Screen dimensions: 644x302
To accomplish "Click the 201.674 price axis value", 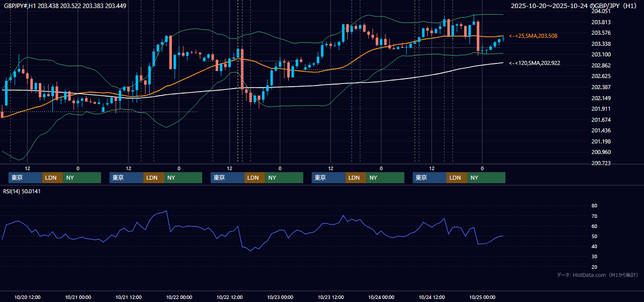I will [x=601, y=120].
